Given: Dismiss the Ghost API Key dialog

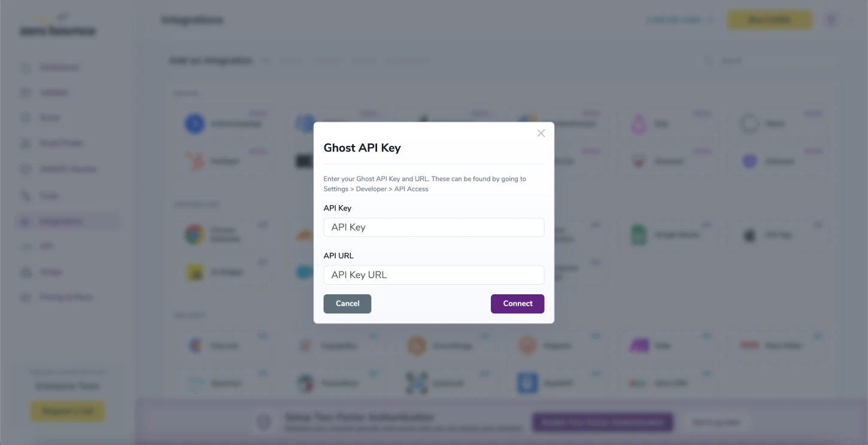Looking at the screenshot, I should pos(541,133).
